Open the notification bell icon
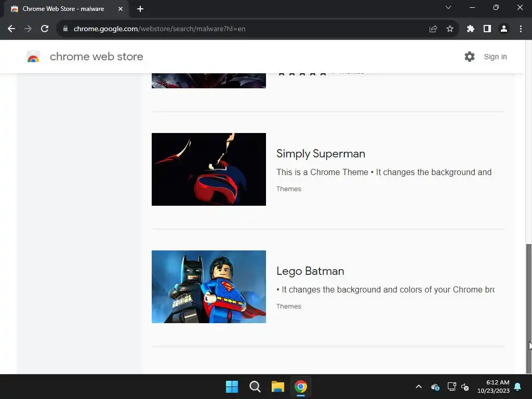Viewport: 532px width, 399px height. (518, 387)
